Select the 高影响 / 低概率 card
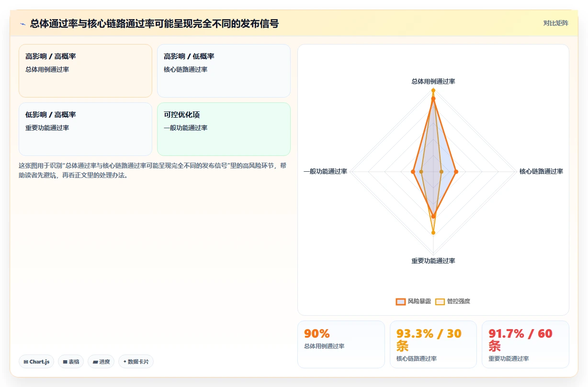588x387 pixels. tap(224, 71)
